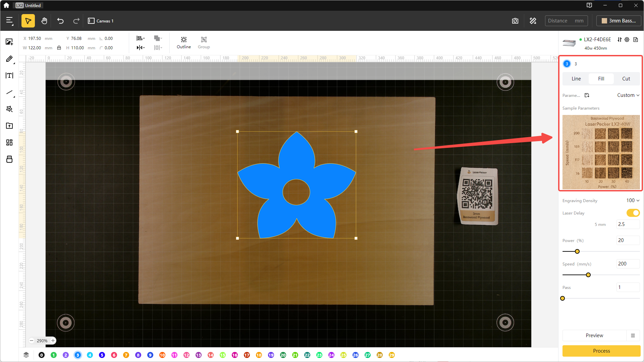Screen dimensions: 644x362
Task: Open the shape creation tool
Action: tap(9, 109)
